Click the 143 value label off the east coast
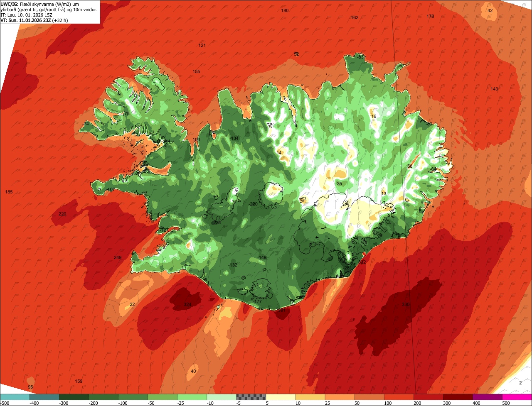The image size is (532, 406). pyautogui.click(x=494, y=89)
